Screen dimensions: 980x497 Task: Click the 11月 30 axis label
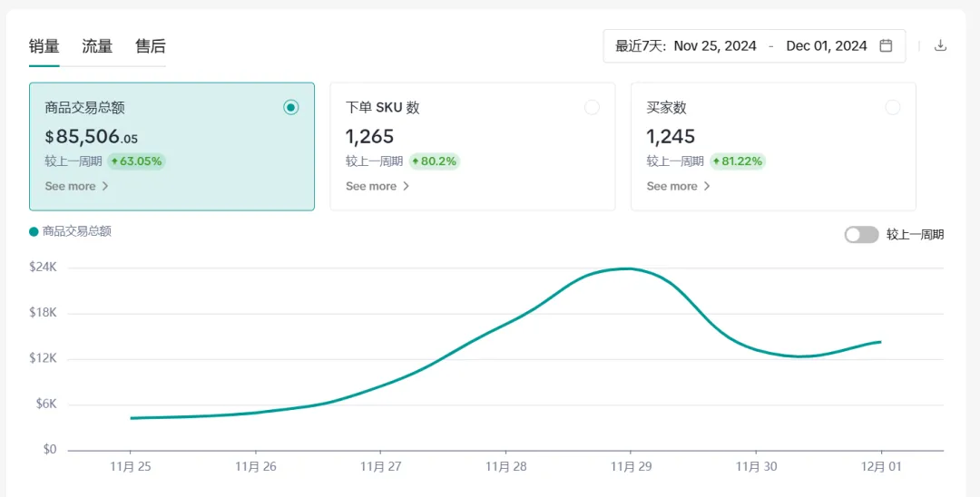click(x=756, y=467)
